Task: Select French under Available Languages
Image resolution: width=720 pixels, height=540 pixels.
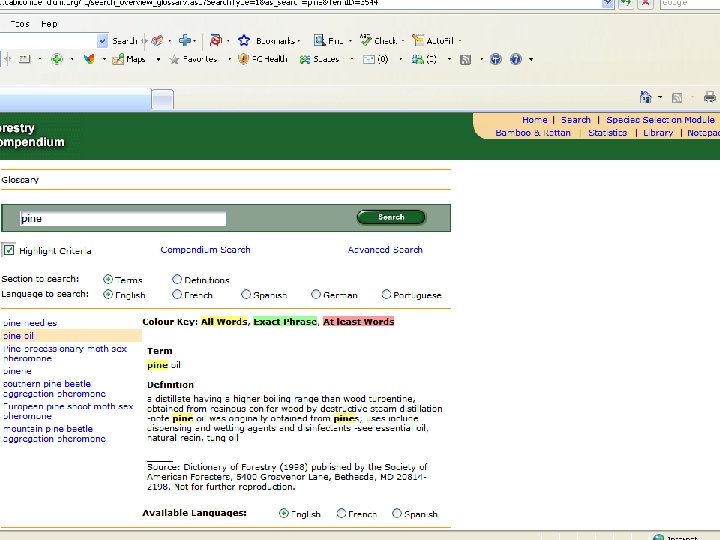Action: 341,513
